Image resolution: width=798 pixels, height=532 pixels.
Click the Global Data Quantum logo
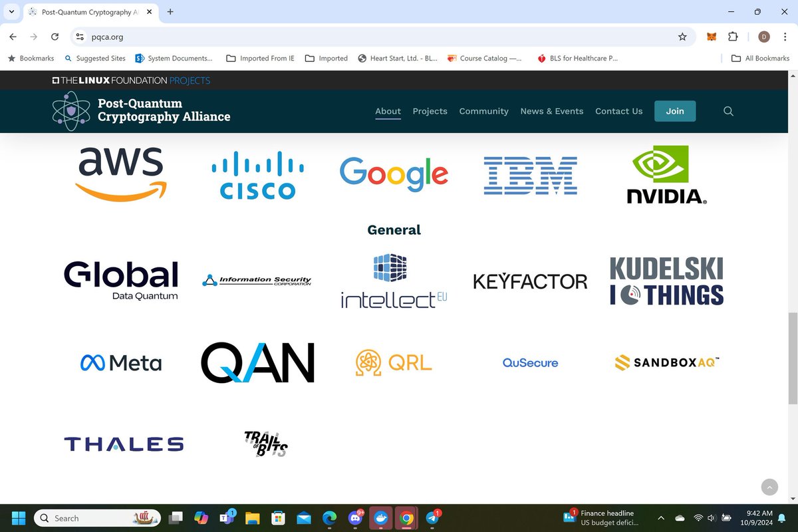(121, 281)
